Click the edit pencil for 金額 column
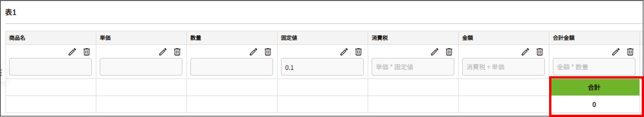 525,52
